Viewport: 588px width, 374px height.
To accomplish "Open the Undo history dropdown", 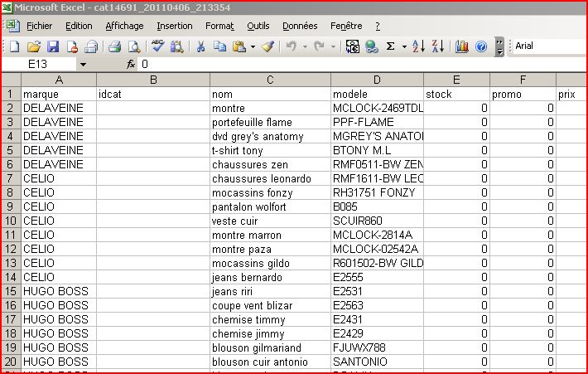I will click(305, 47).
